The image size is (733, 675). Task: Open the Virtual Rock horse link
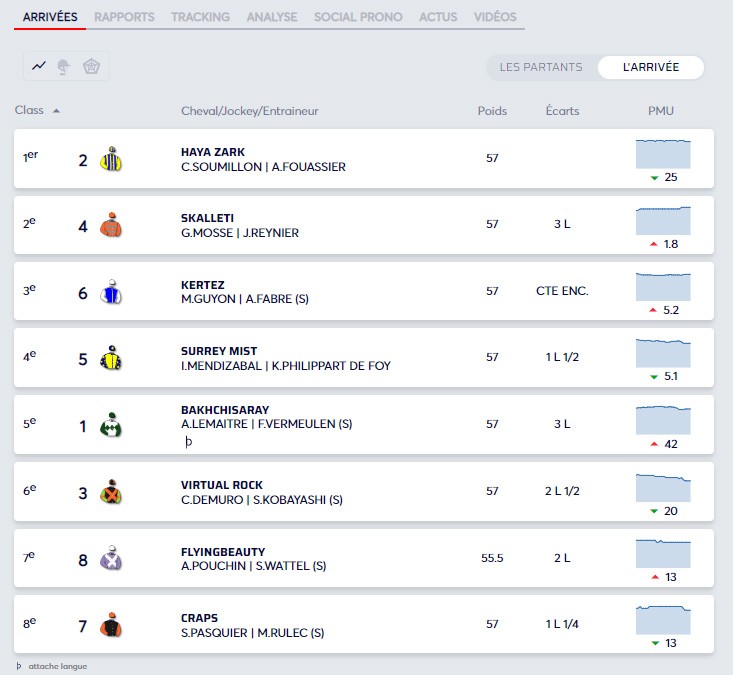tap(222, 485)
